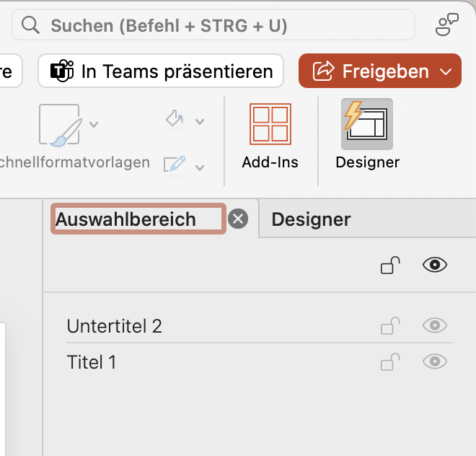Open the comments icon beside search
This screenshot has height=456, width=476.
[x=446, y=25]
